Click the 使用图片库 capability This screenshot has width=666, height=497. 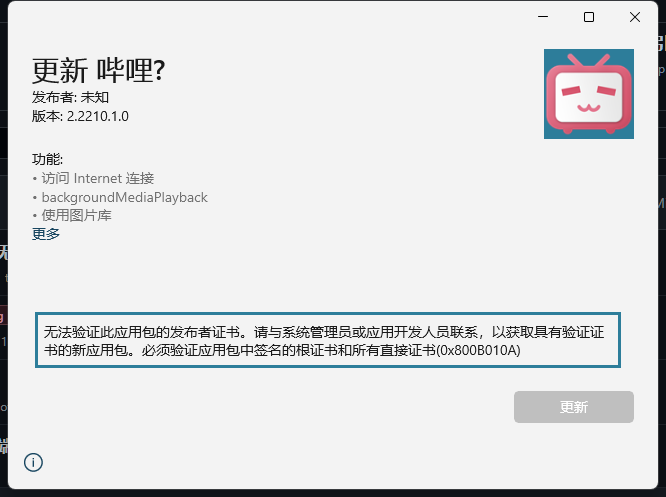tap(76, 215)
